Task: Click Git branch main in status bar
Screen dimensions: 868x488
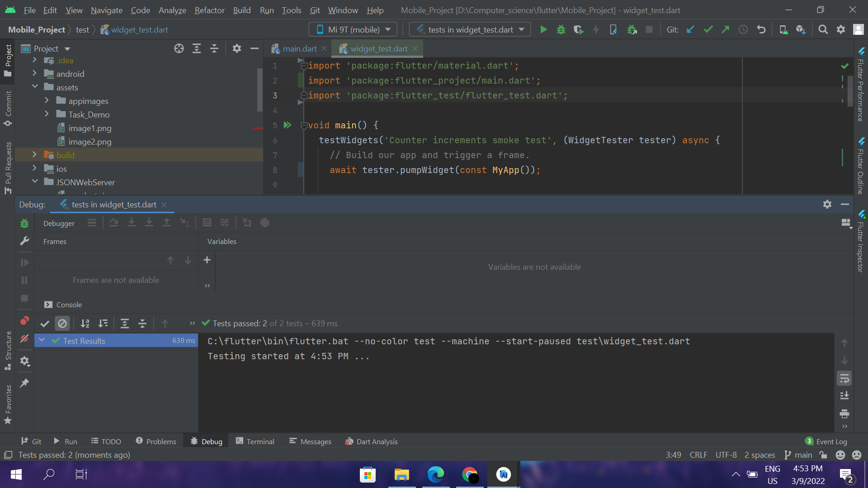Action: (798, 455)
